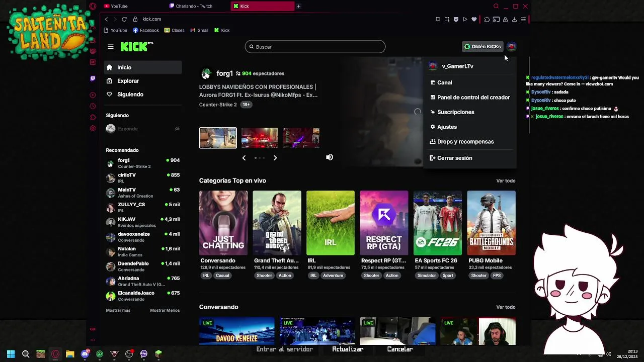The width and height of the screenshot is (644, 362).
Task: Open DuendePablo in recommended channels
Action: pyautogui.click(x=143, y=266)
